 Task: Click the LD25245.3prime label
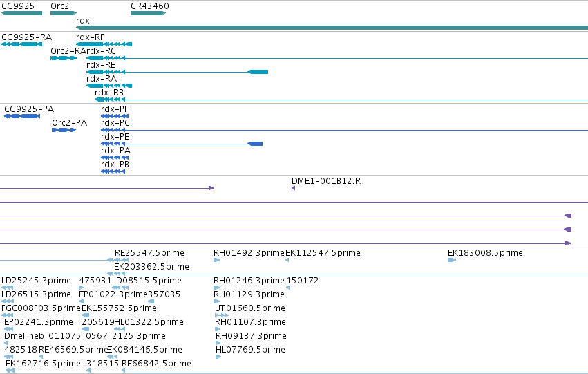click(x=37, y=281)
